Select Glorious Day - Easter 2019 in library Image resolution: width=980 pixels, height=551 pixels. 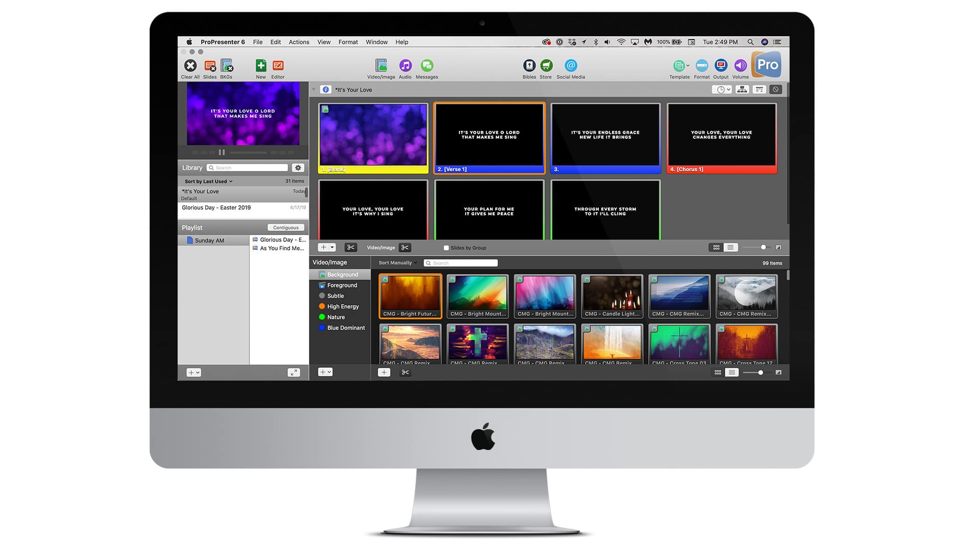pyautogui.click(x=243, y=208)
